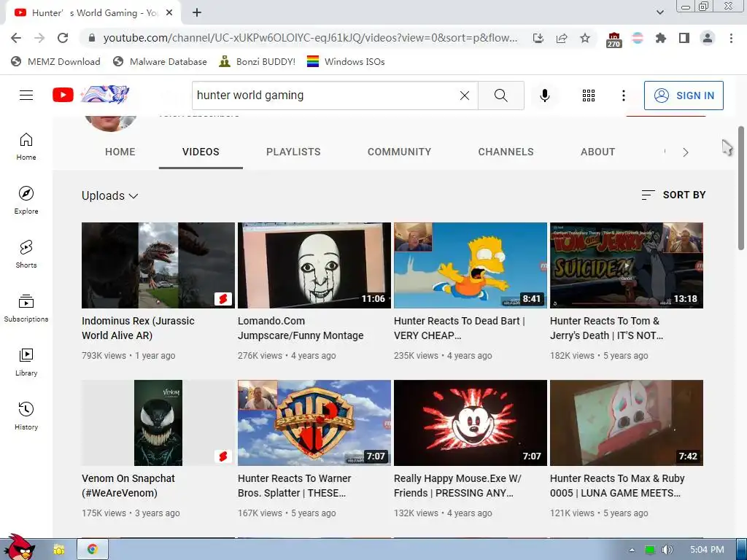Clear the search box with the X
The width and height of the screenshot is (747, 560).
[x=465, y=96]
